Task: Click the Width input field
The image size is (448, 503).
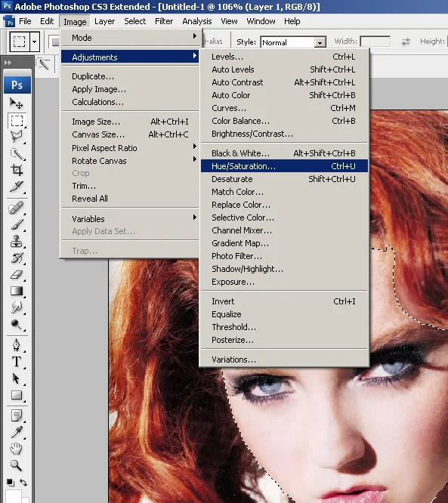Action: 375,42
